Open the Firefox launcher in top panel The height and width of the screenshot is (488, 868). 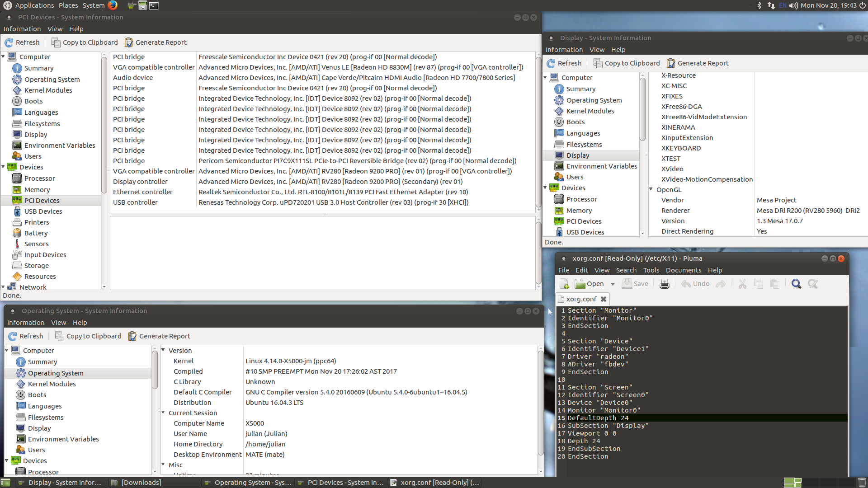click(113, 5)
